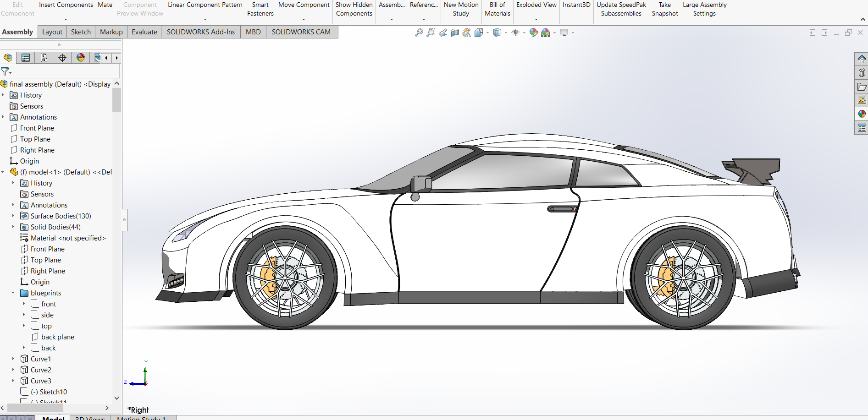Toggle Show Hidden Components

[354, 9]
